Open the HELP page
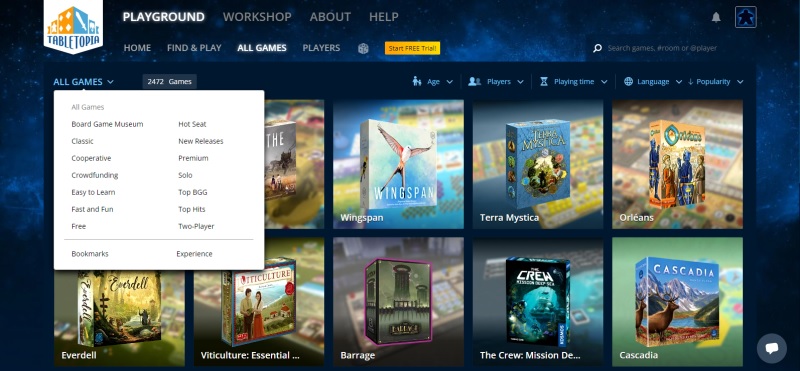This screenshot has height=371, width=800. click(x=384, y=17)
